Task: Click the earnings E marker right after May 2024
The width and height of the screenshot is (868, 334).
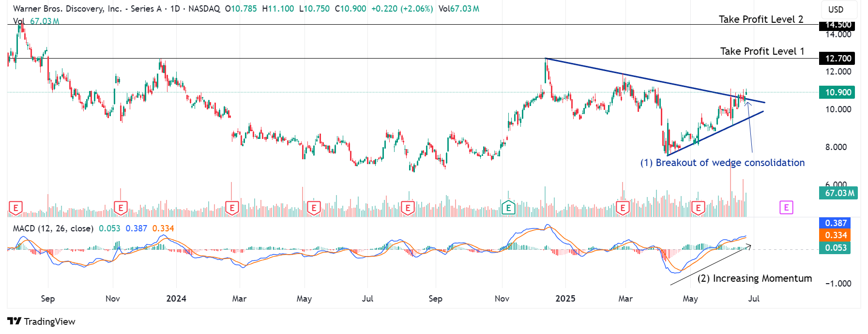Action: click(314, 208)
